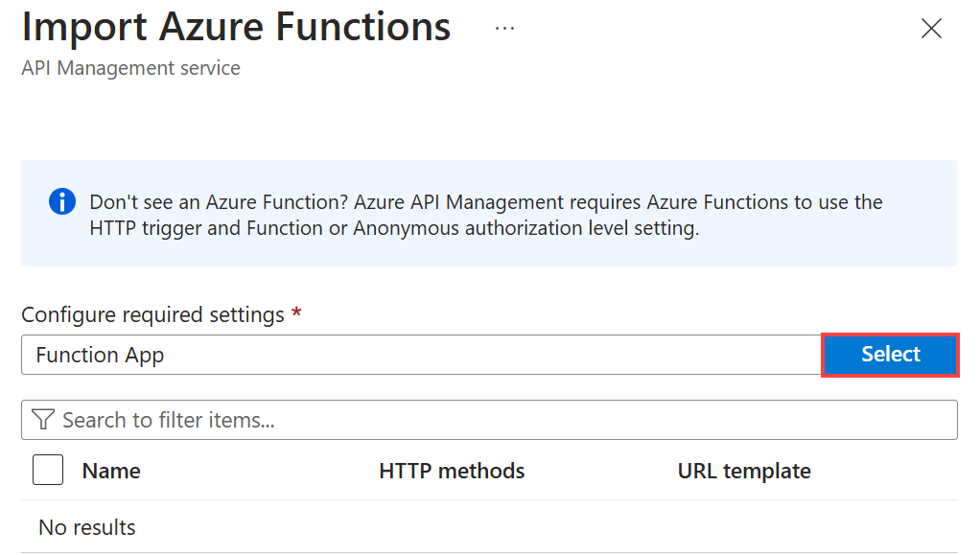This screenshot has width=980, height=555.
Task: Click the Import Azure Functions title
Action: (236, 28)
